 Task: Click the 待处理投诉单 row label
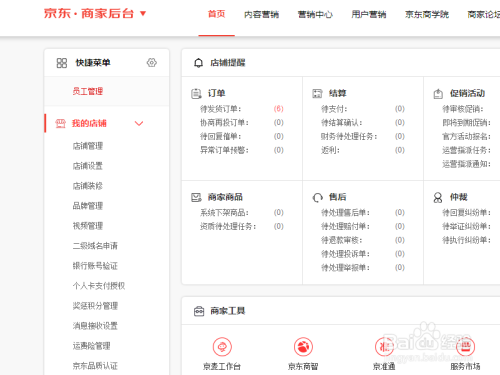pyautogui.click(x=345, y=254)
